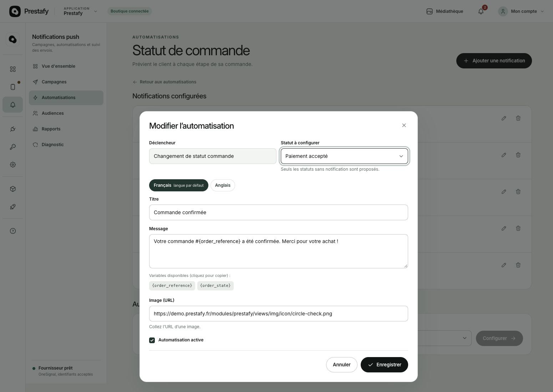Viewport: 553px width, 392px height.
Task: Open the dashboard grid icon in rail
Action: pyautogui.click(x=13, y=69)
